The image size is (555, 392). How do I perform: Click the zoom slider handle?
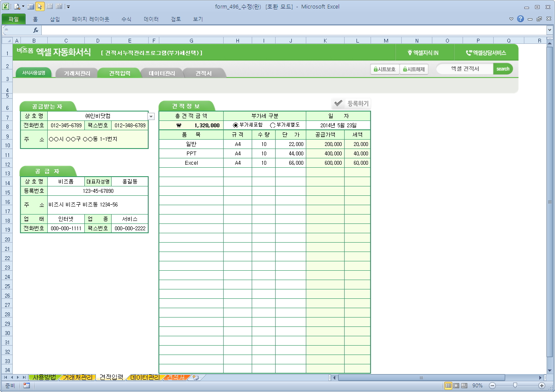(x=515, y=385)
